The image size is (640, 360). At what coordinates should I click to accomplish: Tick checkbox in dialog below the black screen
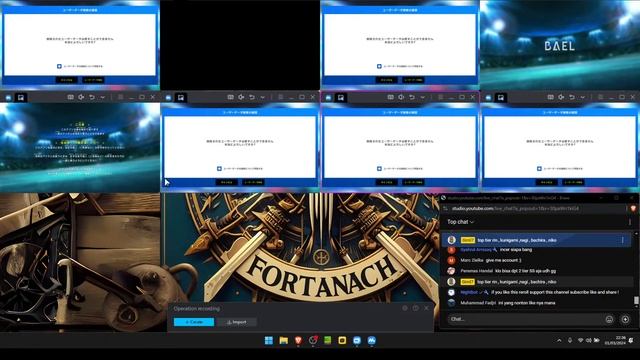click(x=219, y=169)
